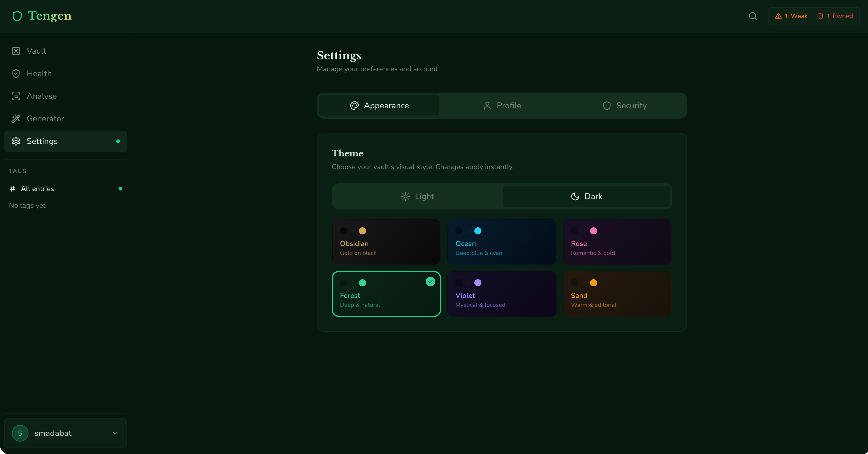Switch to the Security tab
868x454 pixels.
[x=624, y=106]
